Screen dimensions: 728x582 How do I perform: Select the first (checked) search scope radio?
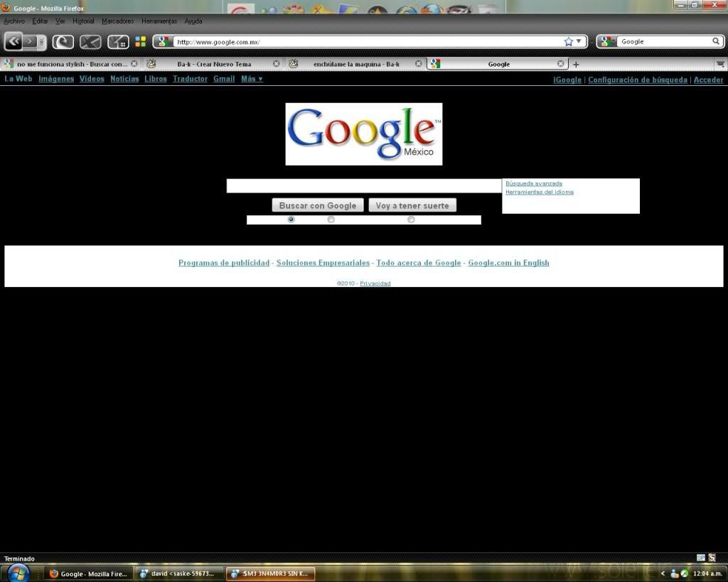tap(291, 219)
